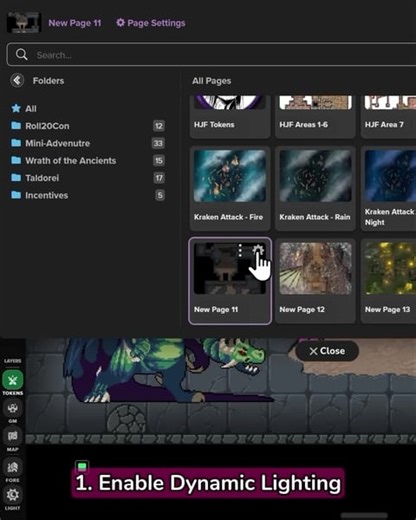
Task: Select the GM layer icon
Action: click(x=13, y=408)
